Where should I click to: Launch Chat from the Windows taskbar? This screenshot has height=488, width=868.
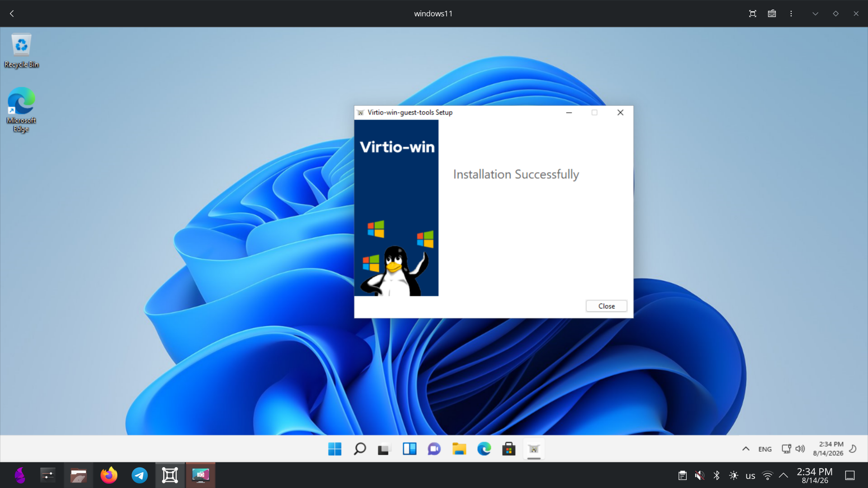coord(434,449)
